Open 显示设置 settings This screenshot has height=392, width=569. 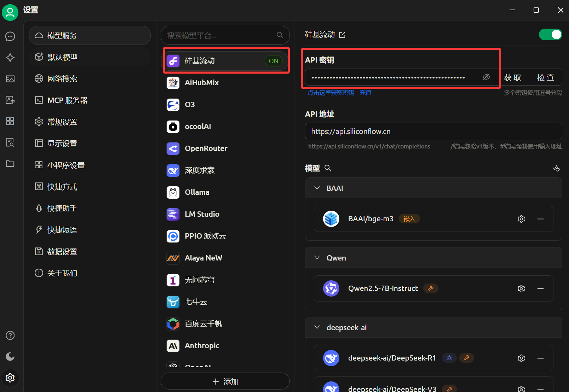(x=90, y=143)
